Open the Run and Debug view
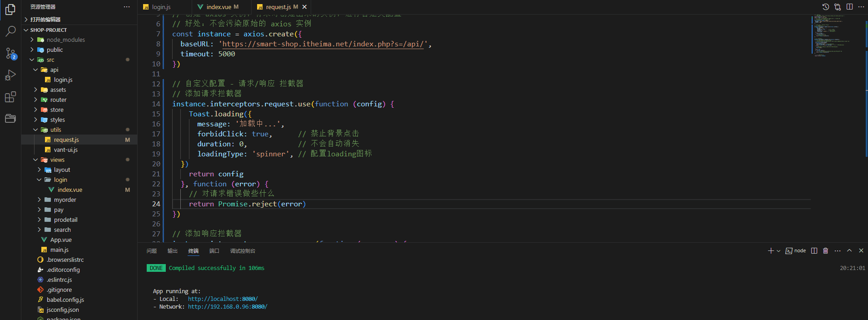This screenshot has height=320, width=868. point(10,75)
